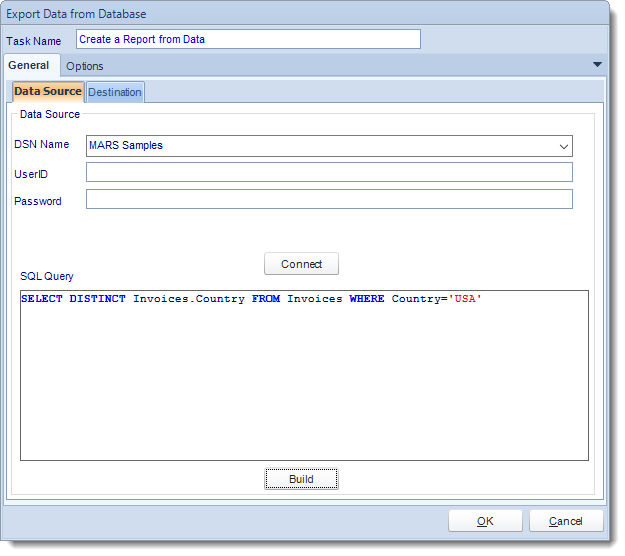Focus the UserID input field
Viewport: 625px width, 556px height.
click(x=329, y=172)
